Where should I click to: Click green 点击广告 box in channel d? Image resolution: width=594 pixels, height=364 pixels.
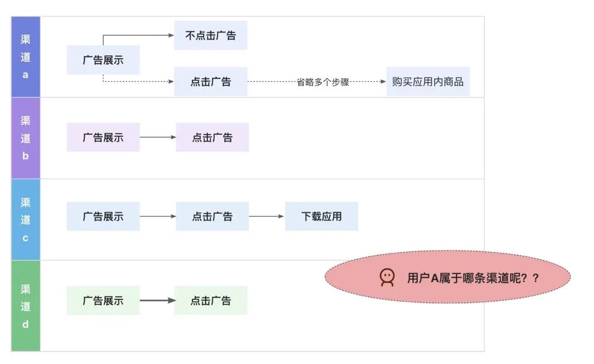tap(210, 300)
